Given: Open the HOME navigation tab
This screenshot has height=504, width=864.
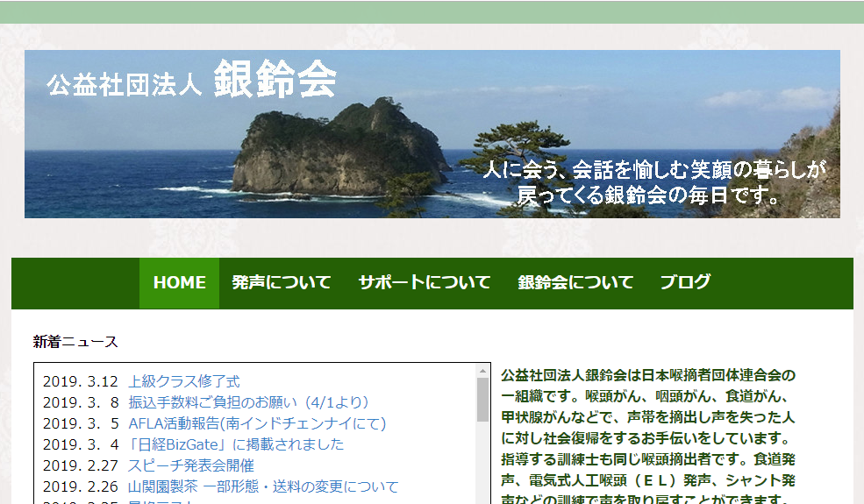Looking at the screenshot, I should click(x=179, y=283).
